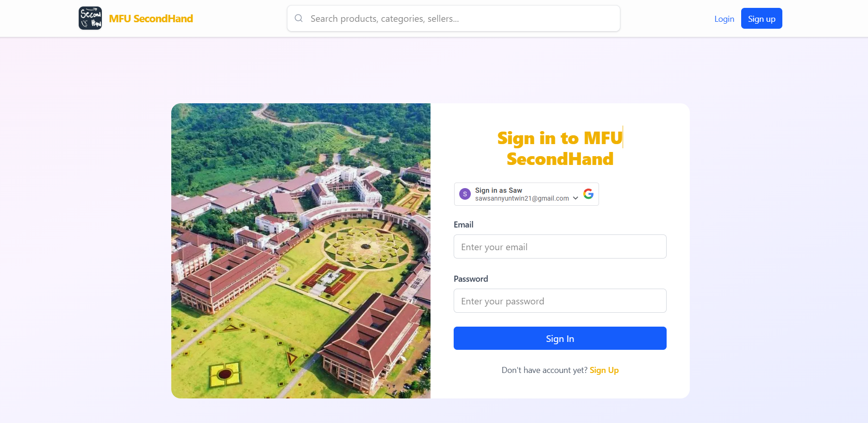This screenshot has height=423, width=868.
Task: Click the Google "G" logo
Action: 588,194
